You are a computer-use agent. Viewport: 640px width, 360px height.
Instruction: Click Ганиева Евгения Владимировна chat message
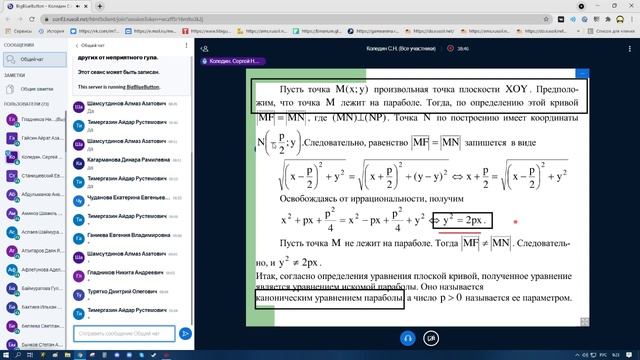click(130, 238)
